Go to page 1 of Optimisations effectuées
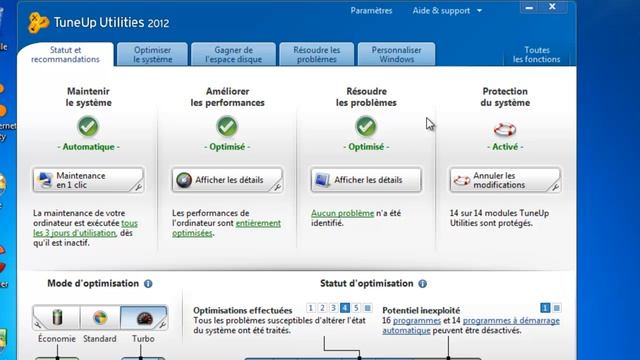This screenshot has width=640, height=360. (311, 308)
